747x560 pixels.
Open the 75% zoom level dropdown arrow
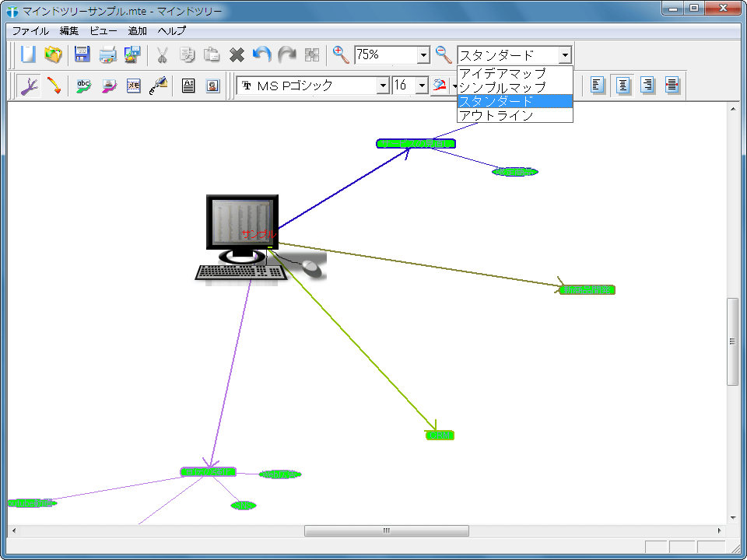click(423, 55)
